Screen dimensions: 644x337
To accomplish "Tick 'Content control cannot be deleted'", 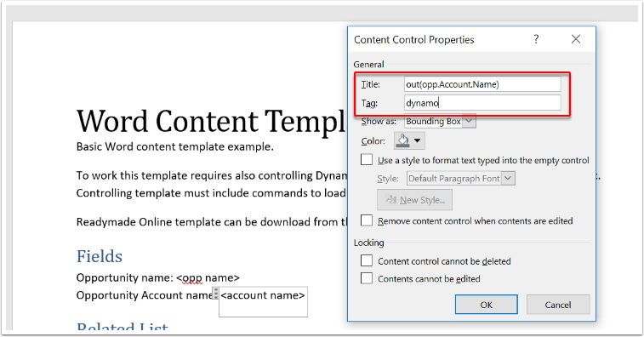I will click(x=367, y=260).
